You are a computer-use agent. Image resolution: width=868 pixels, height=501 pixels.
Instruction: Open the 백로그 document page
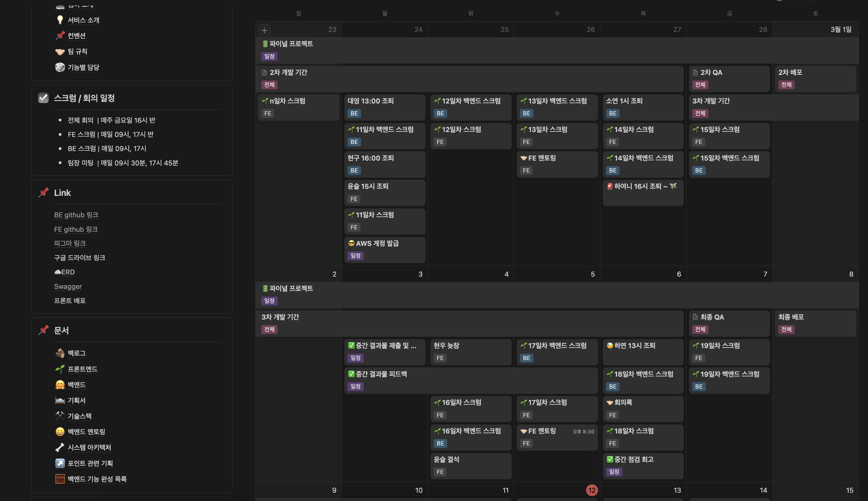tap(76, 353)
